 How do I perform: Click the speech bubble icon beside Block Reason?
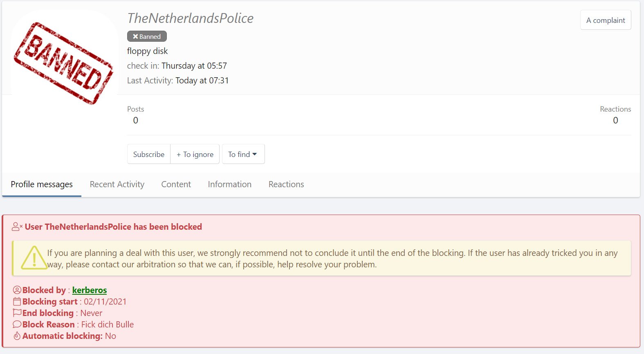tap(17, 325)
